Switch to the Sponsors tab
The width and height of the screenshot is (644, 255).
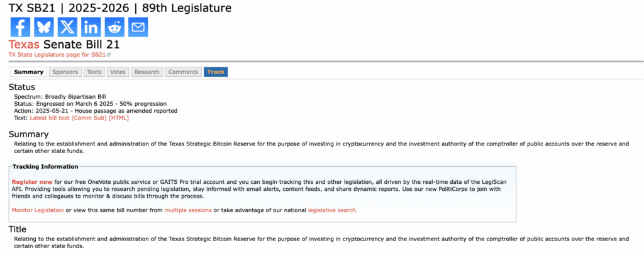coord(65,72)
